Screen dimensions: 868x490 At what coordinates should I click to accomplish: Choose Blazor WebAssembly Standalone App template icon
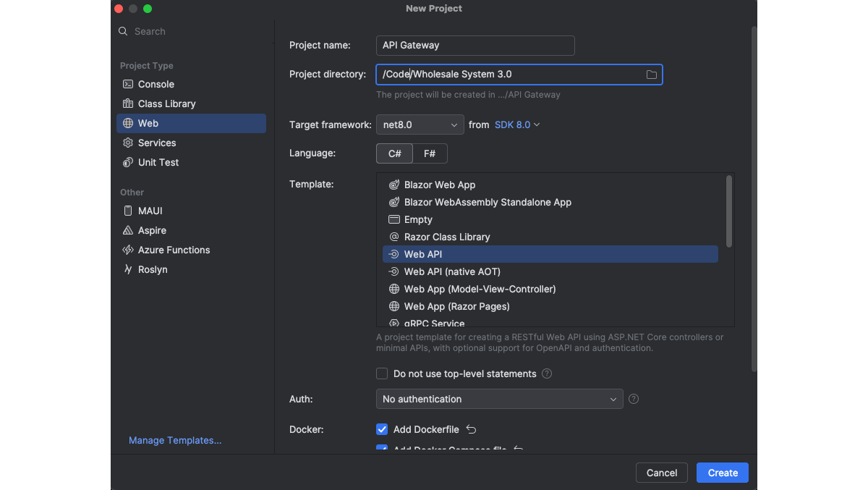(x=394, y=202)
